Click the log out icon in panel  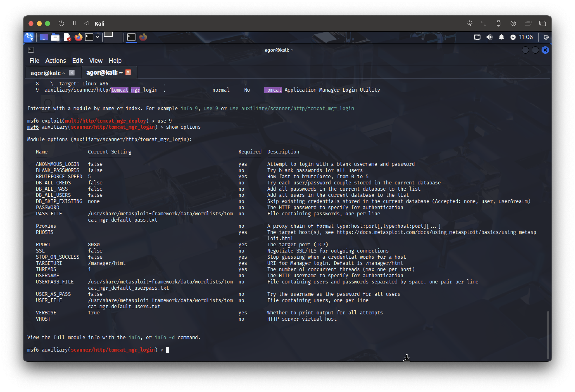click(546, 37)
